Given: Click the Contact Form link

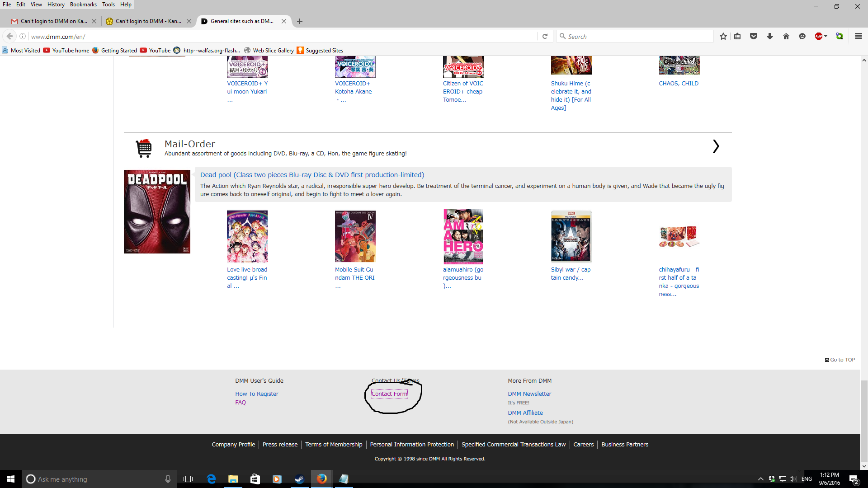Looking at the screenshot, I should 389,394.
